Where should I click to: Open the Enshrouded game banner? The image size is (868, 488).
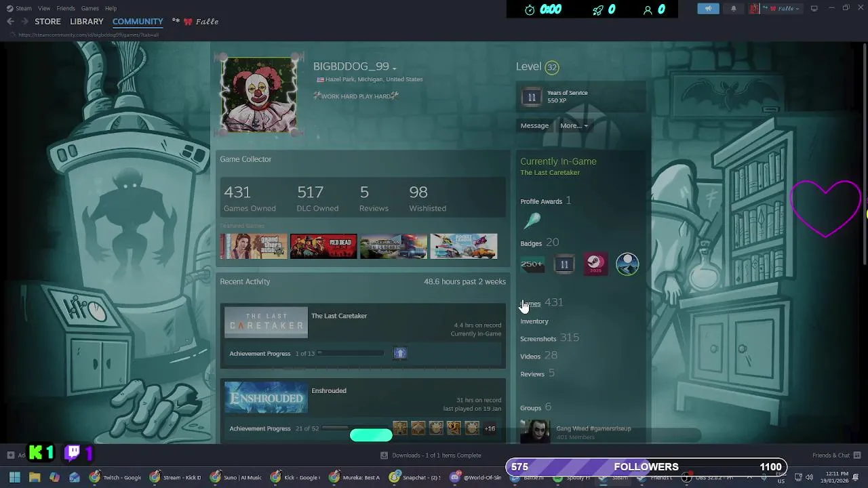coord(266,397)
